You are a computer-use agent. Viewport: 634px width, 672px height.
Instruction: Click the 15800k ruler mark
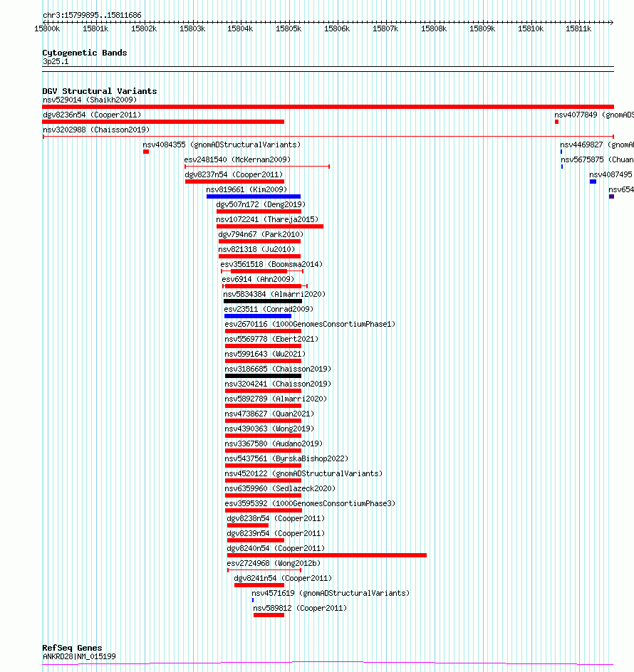47,28
